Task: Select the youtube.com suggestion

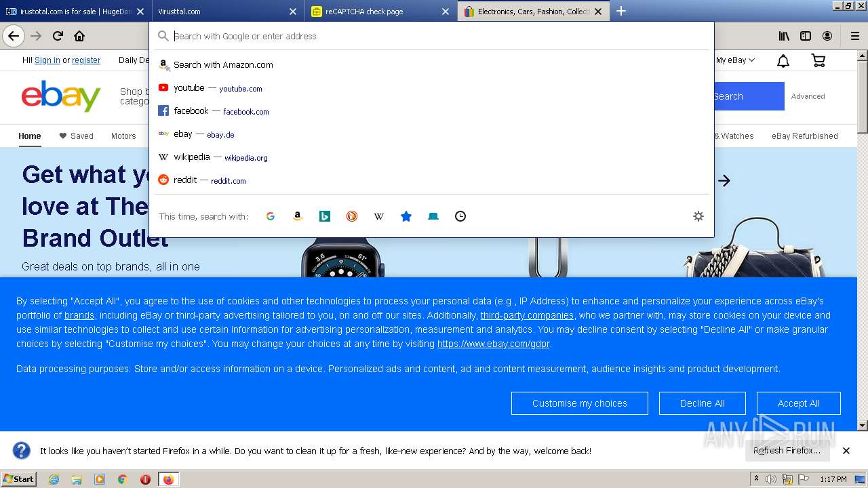Action: click(x=432, y=88)
